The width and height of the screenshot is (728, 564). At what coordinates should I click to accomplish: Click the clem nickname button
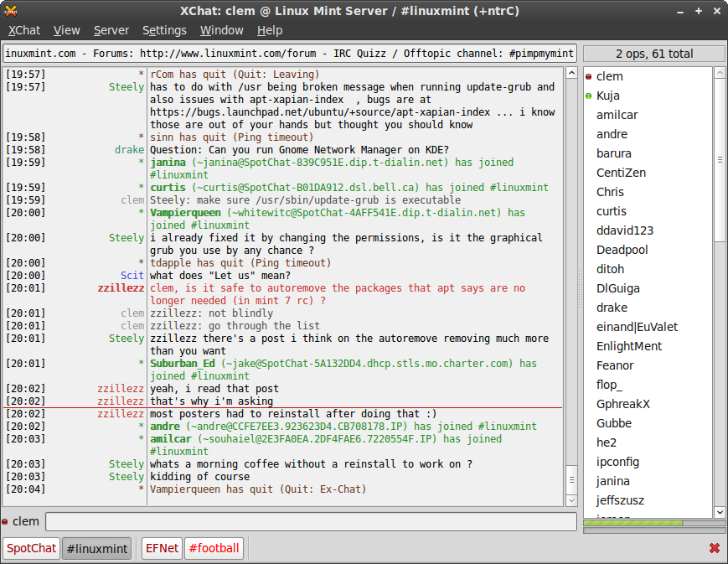[25, 522]
